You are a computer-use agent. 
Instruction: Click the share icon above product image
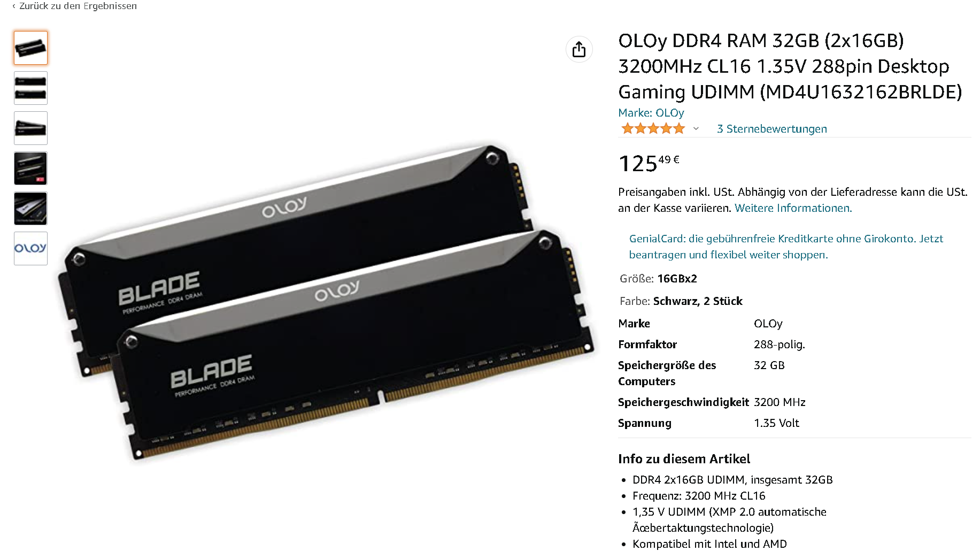(x=579, y=50)
